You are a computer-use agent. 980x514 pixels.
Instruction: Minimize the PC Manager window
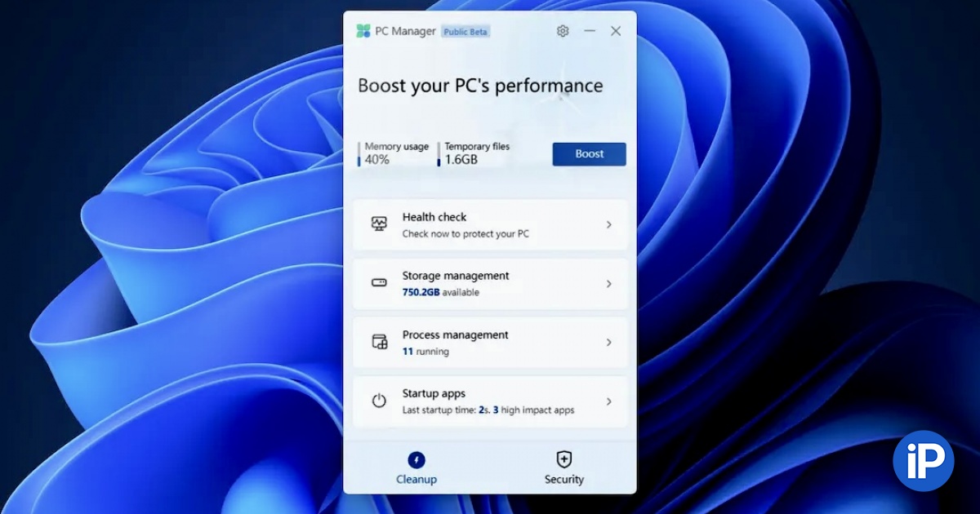[590, 31]
